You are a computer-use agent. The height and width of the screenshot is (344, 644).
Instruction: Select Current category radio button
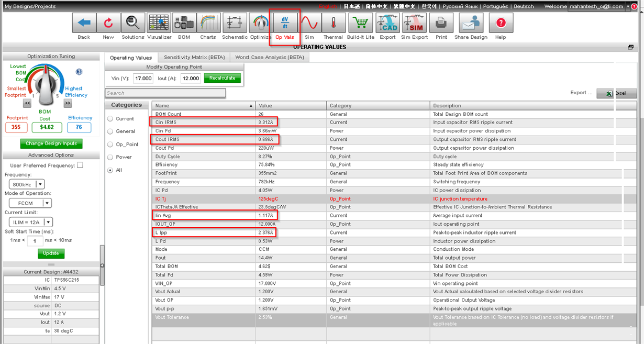110,119
